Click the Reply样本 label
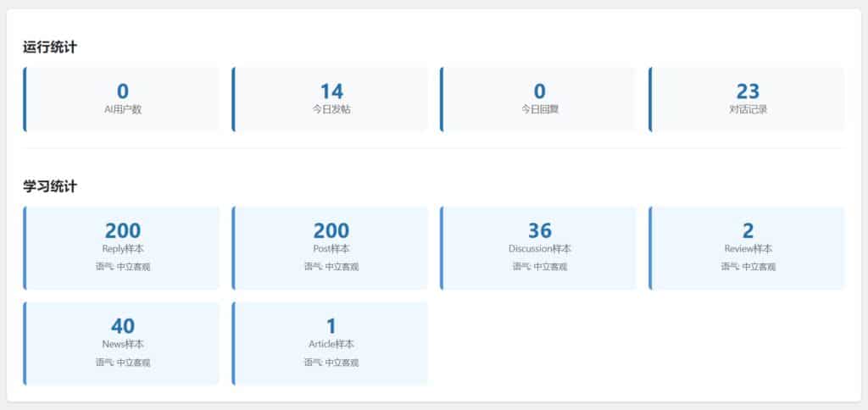 123,249
